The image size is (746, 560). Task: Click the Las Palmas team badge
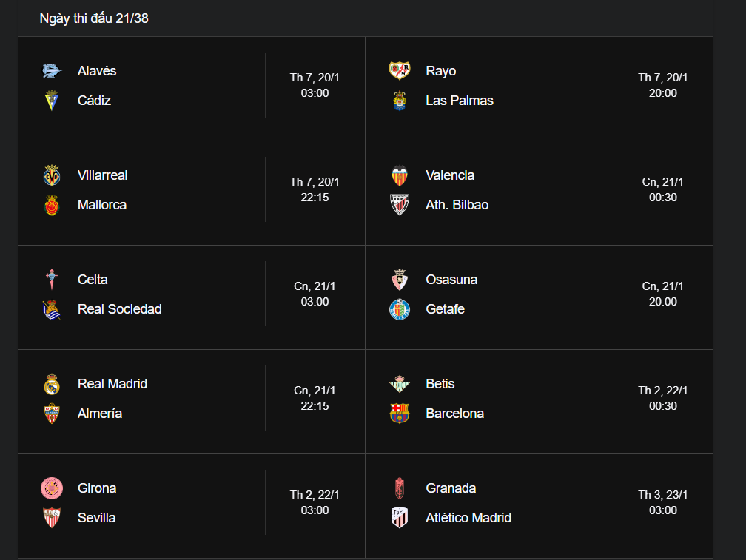[x=400, y=101]
